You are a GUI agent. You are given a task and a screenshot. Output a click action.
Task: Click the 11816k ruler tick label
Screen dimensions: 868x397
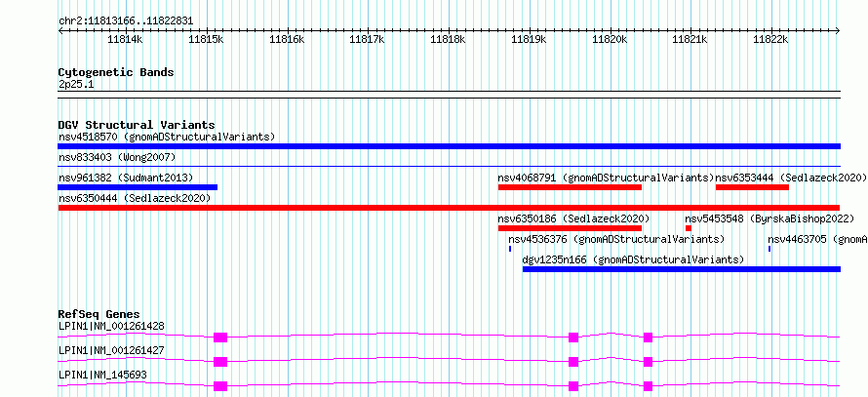(x=288, y=39)
